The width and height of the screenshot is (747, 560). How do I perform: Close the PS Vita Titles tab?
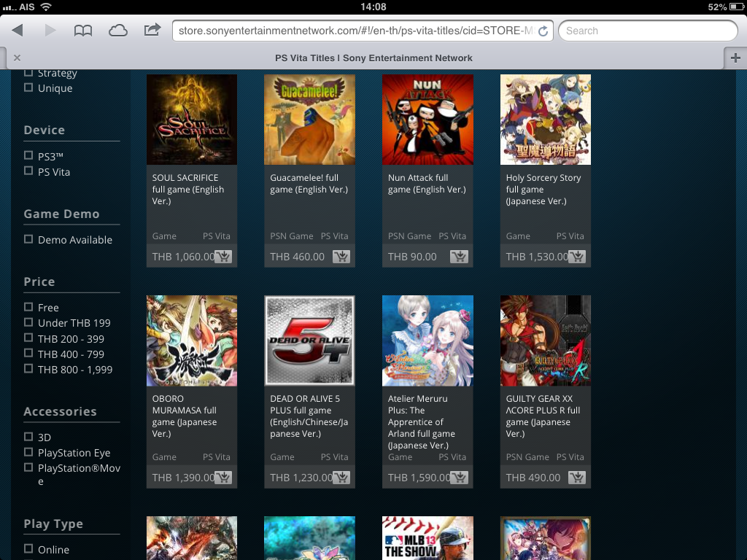(17, 58)
